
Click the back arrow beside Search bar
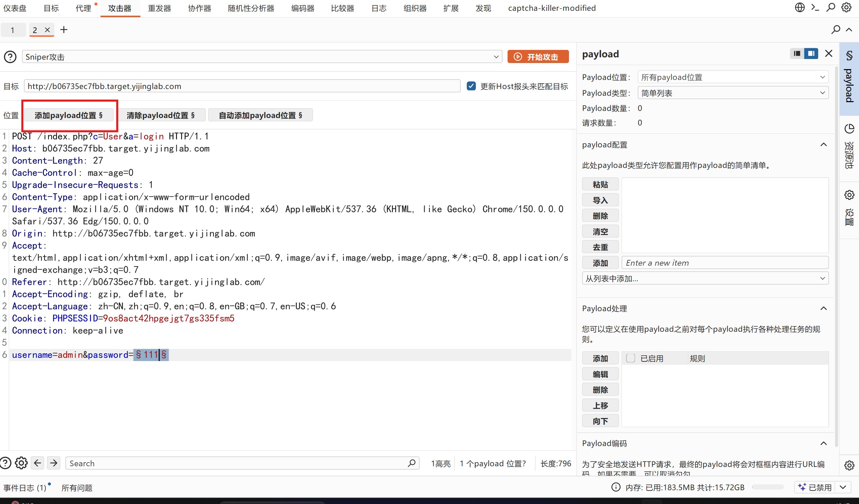[x=37, y=463]
